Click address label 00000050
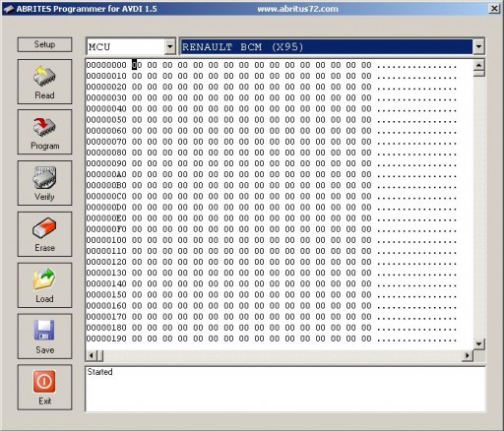 [x=106, y=120]
